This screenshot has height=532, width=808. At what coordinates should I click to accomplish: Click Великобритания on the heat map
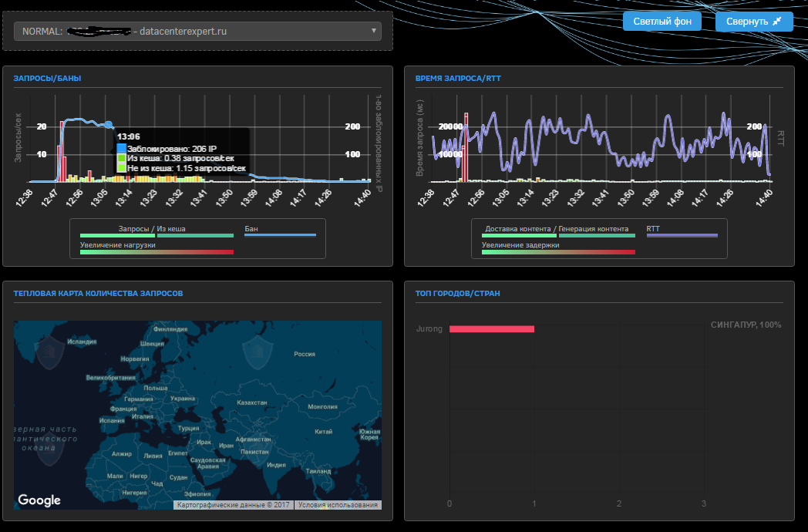coord(111,378)
